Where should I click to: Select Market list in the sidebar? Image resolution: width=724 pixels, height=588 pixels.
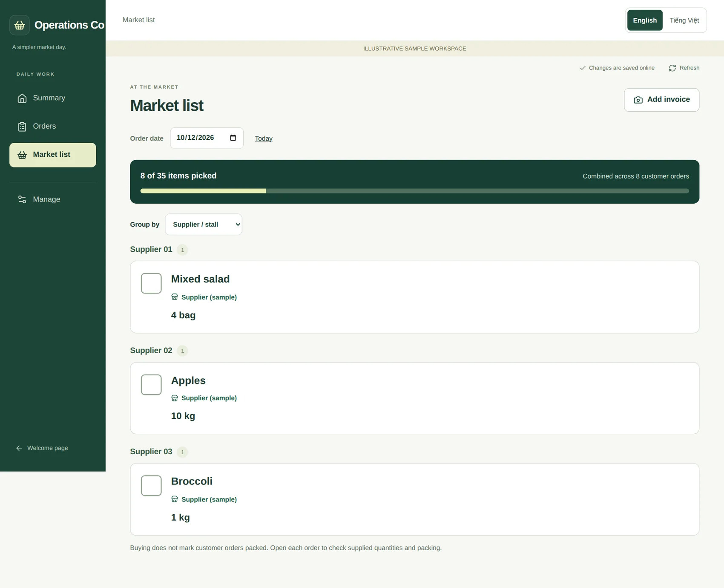coord(53,155)
